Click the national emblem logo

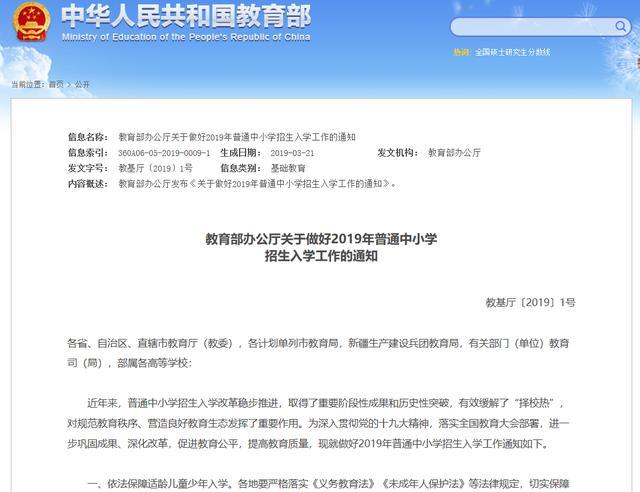tap(32, 22)
